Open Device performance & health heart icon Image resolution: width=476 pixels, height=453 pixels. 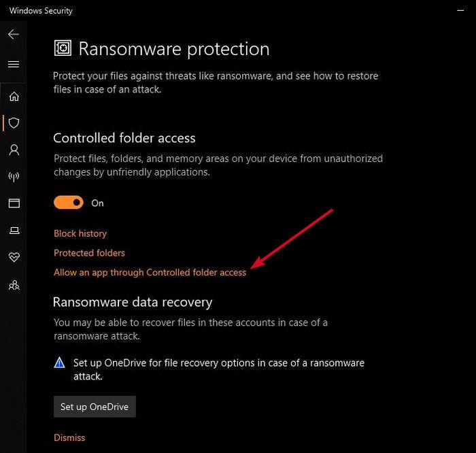click(x=14, y=258)
